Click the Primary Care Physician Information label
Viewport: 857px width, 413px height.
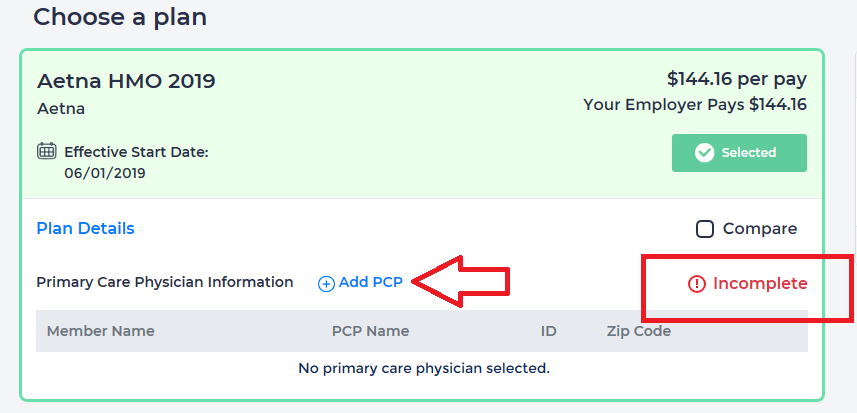point(165,283)
